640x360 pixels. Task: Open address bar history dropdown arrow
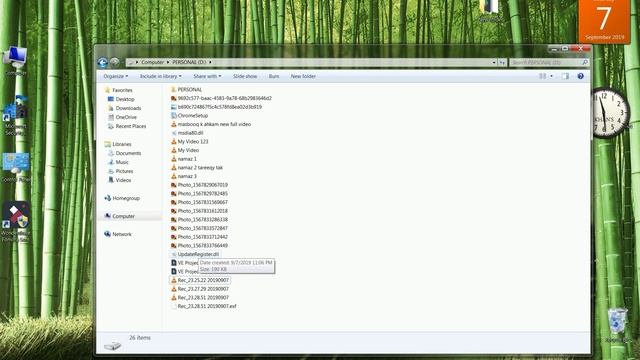pyautogui.click(x=494, y=62)
